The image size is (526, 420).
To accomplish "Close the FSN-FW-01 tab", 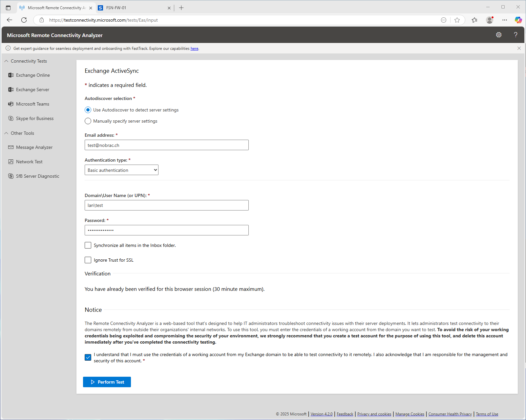I will coord(169,8).
